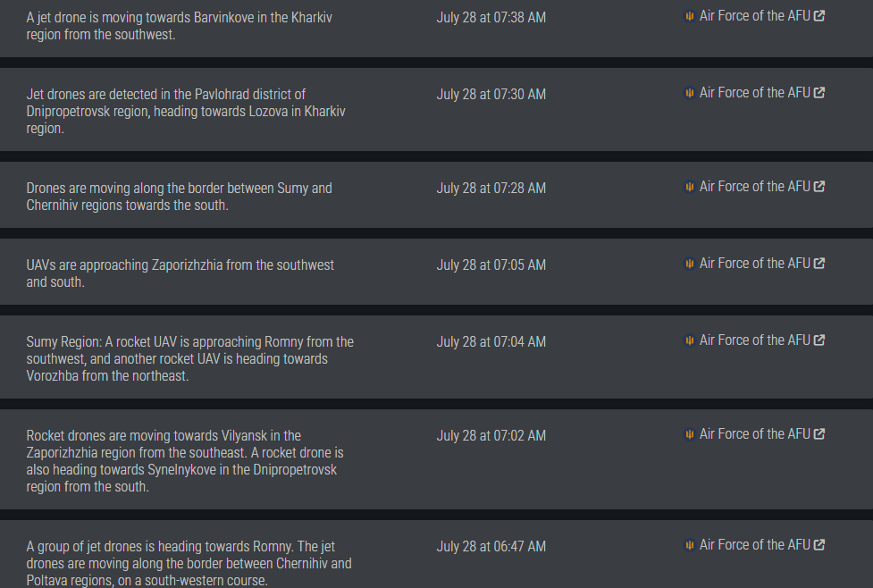
Task: Open external link icon for 07:05 AM alert
Action: click(819, 264)
